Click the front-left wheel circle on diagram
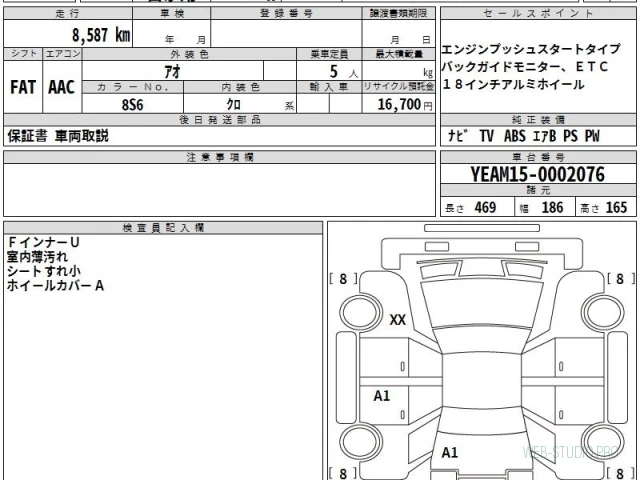The height and width of the screenshot is (480, 640). [x=360, y=312]
